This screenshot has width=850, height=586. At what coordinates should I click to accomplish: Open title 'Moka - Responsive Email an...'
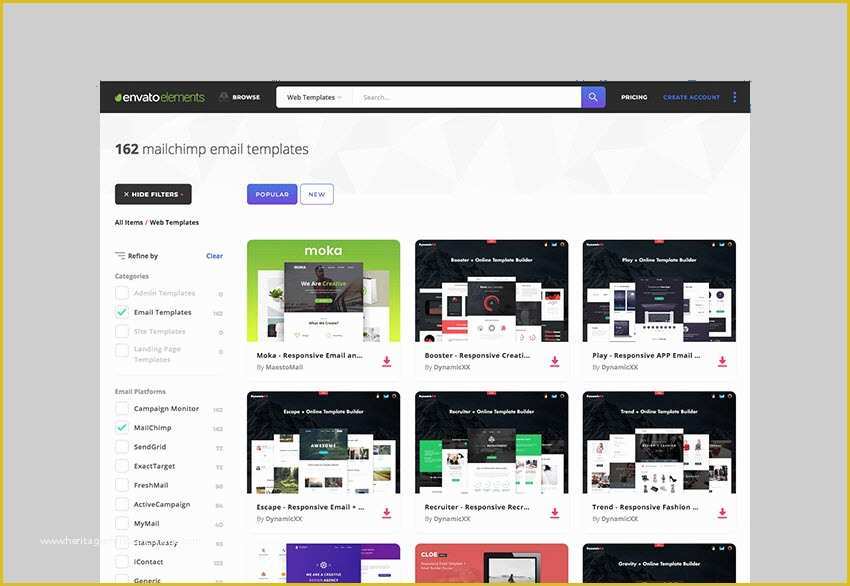pos(310,356)
